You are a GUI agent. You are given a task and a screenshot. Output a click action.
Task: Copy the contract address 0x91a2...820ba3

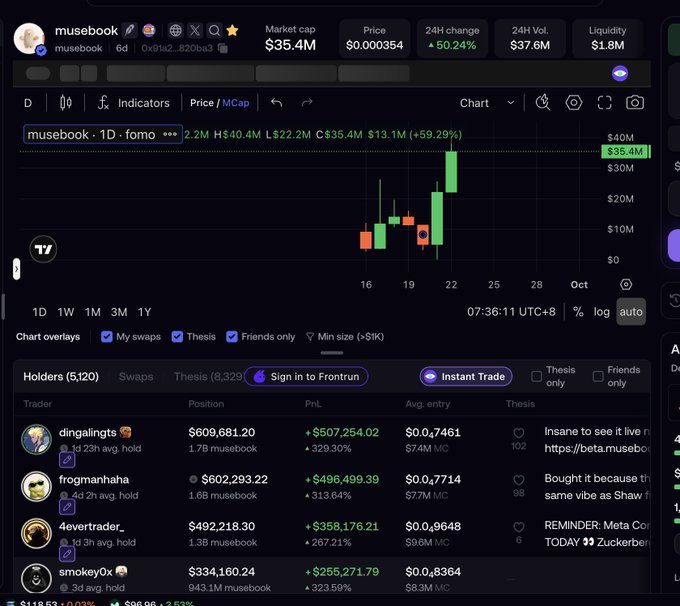click(223, 48)
